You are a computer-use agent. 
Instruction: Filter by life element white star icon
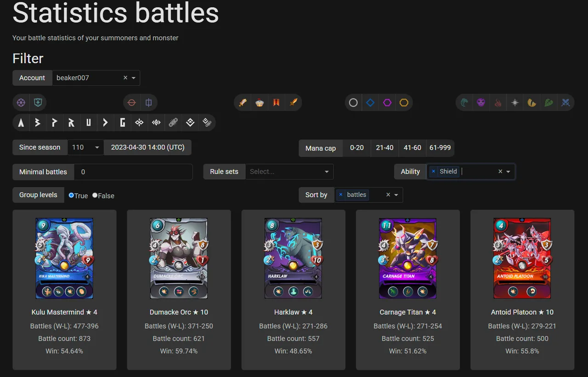(x=515, y=103)
